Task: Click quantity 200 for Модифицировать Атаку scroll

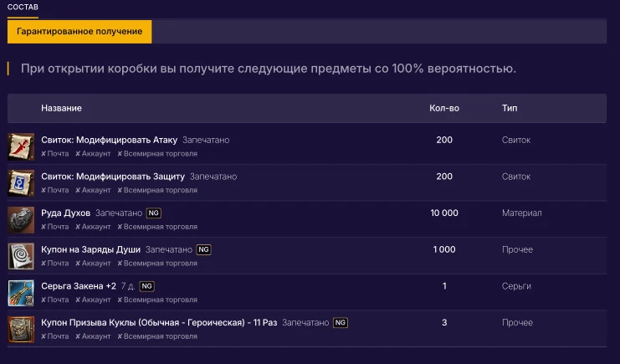Action: pos(444,140)
